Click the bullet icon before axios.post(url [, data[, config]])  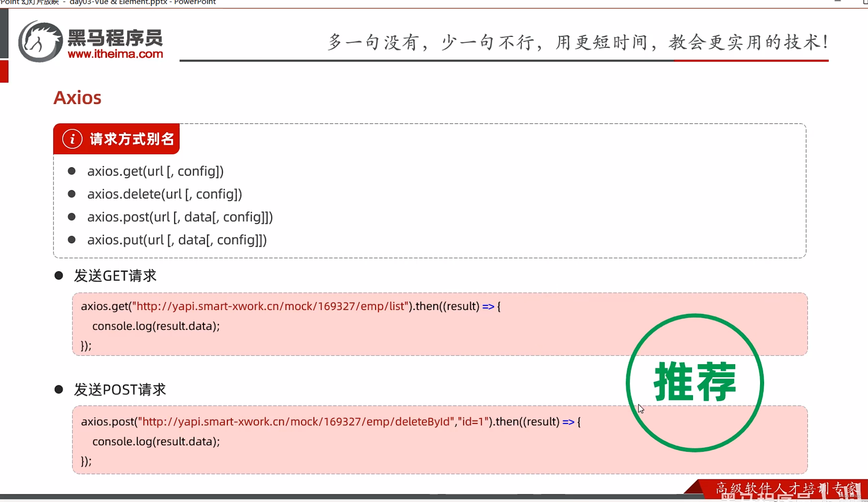tap(72, 216)
